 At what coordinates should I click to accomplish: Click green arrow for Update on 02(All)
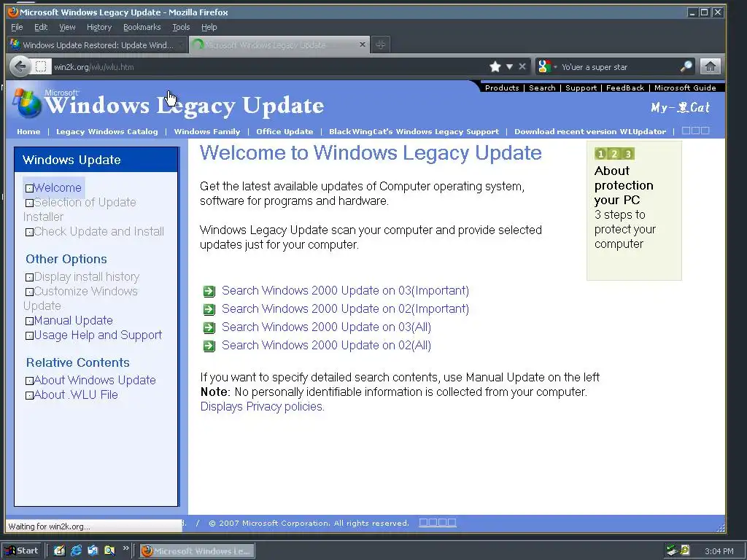(209, 346)
